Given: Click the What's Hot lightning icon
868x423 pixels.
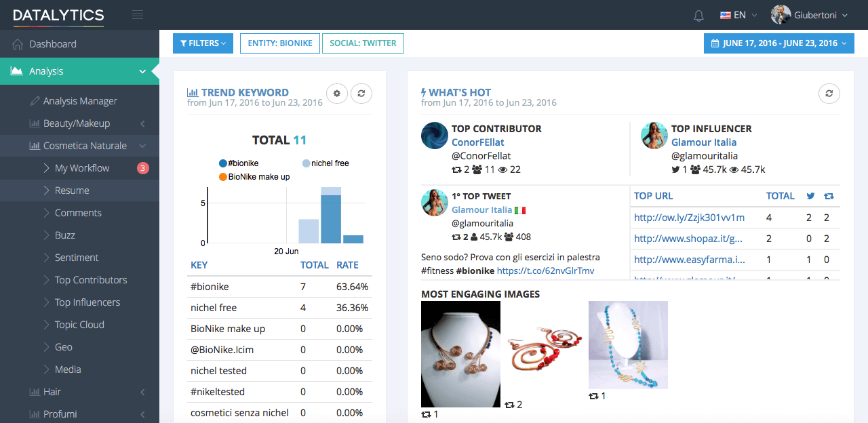Looking at the screenshot, I should (x=424, y=93).
